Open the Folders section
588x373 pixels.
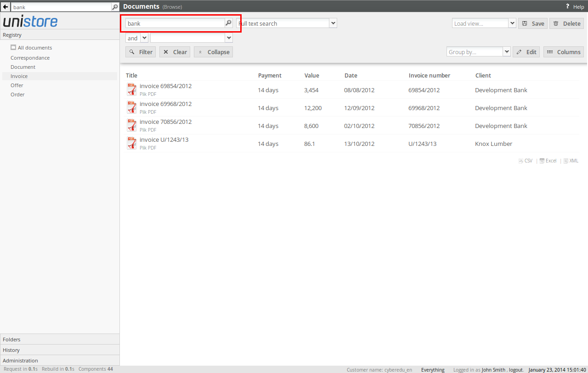tap(60, 339)
